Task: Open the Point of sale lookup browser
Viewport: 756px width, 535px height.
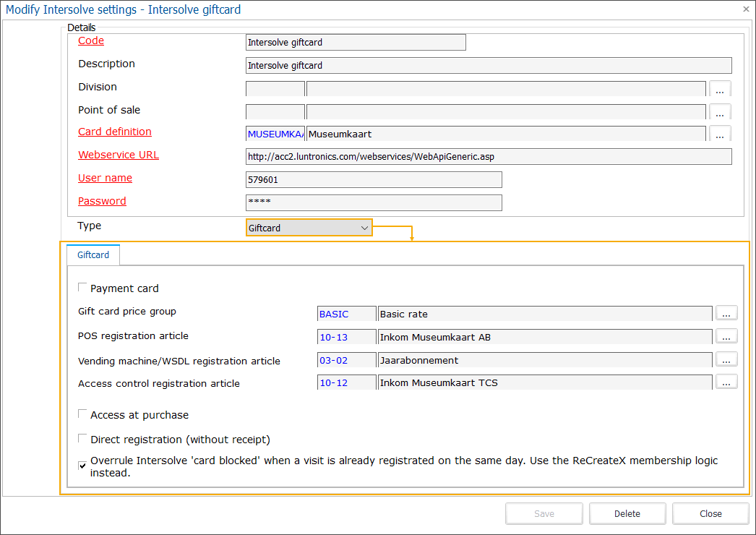Action: click(720, 111)
